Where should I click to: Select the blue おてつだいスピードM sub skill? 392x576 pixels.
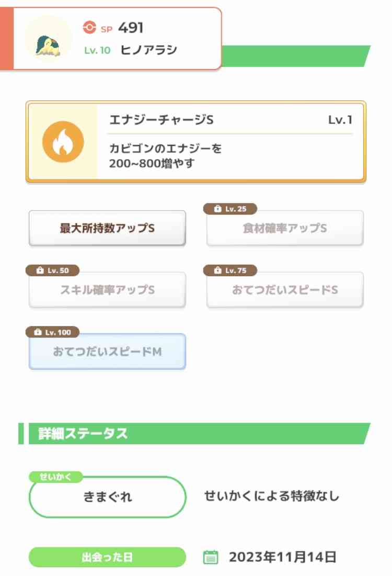[107, 352]
